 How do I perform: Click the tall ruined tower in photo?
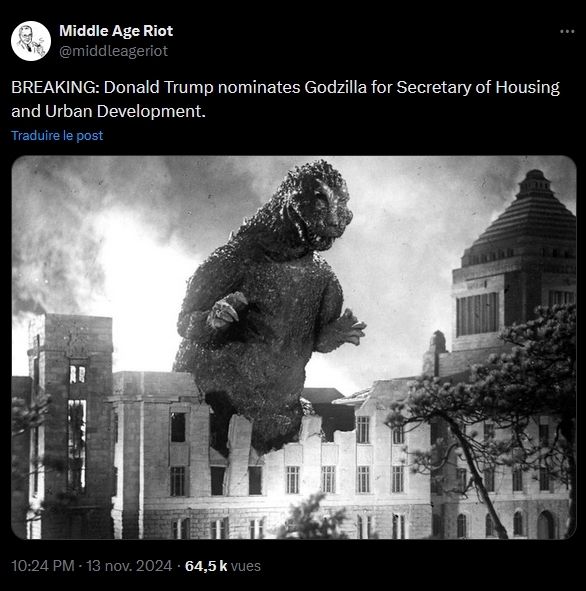(x=72, y=422)
